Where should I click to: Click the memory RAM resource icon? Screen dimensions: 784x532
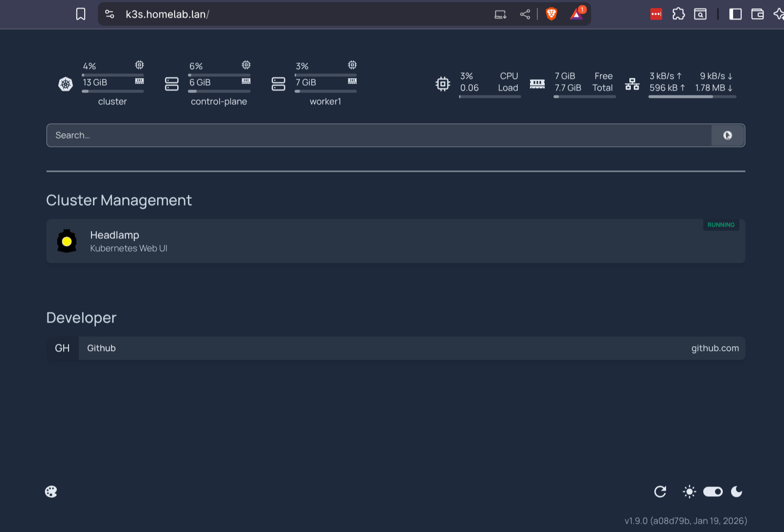click(x=537, y=84)
